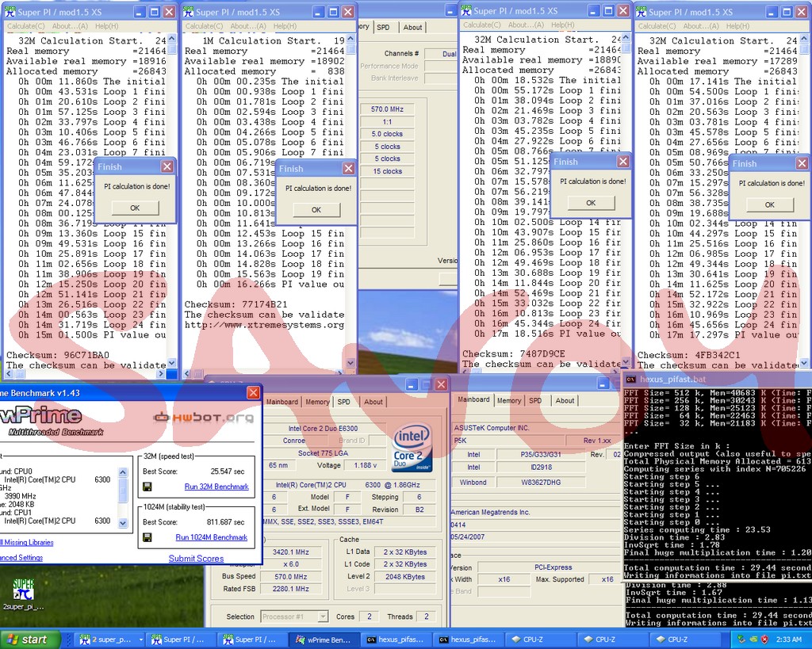Screen dimensions: 812x649
Task: Select SPD tab in CPU-Z window showing ASUSTeK mainboard
Action: pyautogui.click(x=535, y=401)
